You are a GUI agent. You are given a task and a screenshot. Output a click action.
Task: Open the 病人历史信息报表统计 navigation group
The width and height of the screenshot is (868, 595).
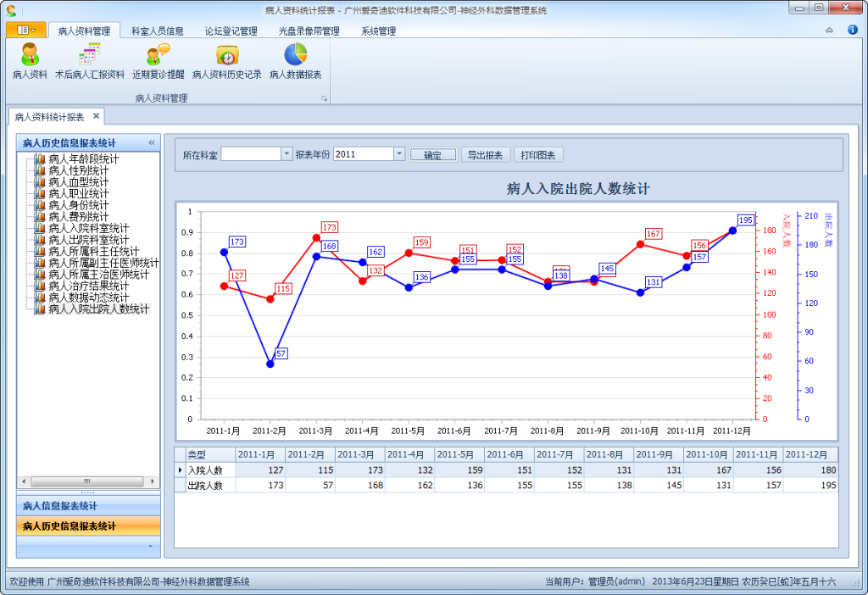point(88,525)
